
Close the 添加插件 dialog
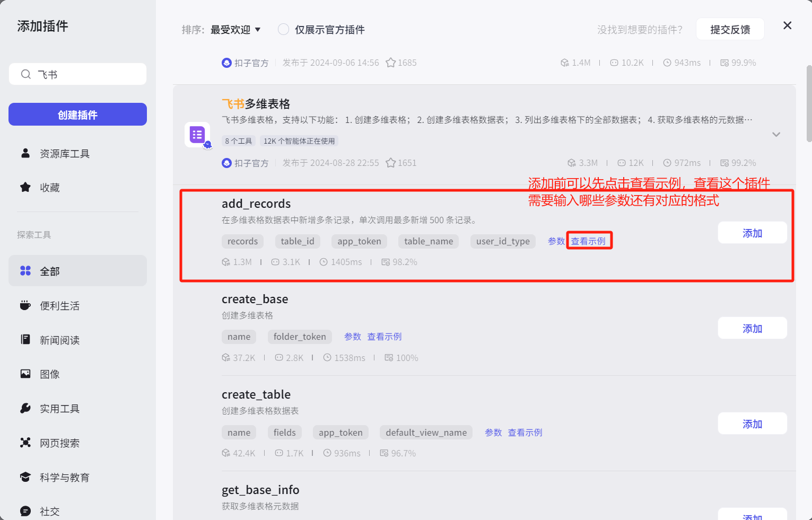(787, 25)
